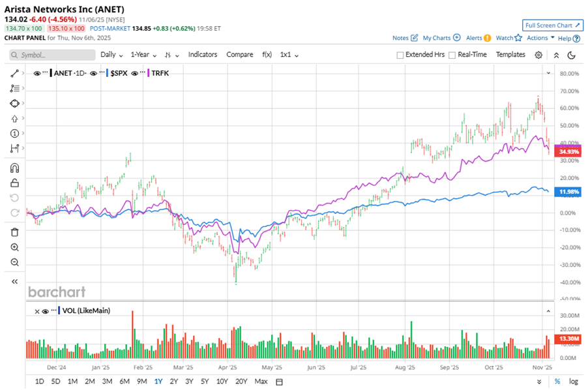588x390 pixels.
Task: Hide the $SPX comparison line
Action: [94, 73]
